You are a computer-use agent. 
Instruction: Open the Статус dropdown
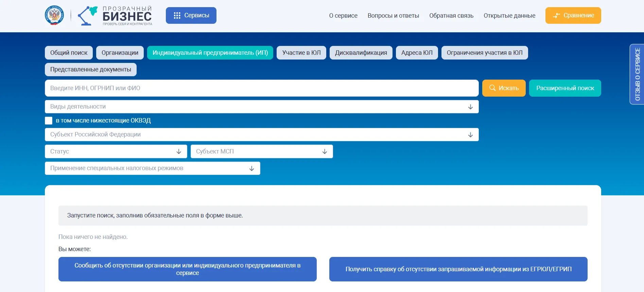tap(116, 151)
